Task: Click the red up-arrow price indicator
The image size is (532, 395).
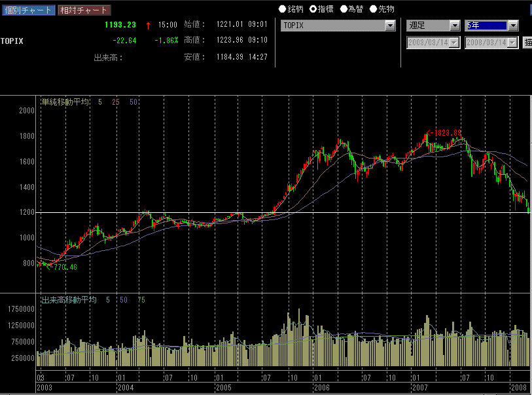Action: click(x=149, y=25)
